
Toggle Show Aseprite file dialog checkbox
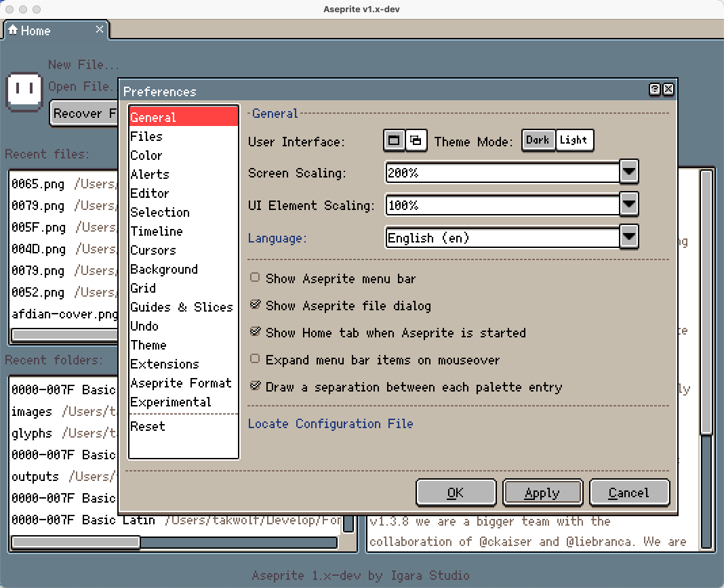pos(255,305)
